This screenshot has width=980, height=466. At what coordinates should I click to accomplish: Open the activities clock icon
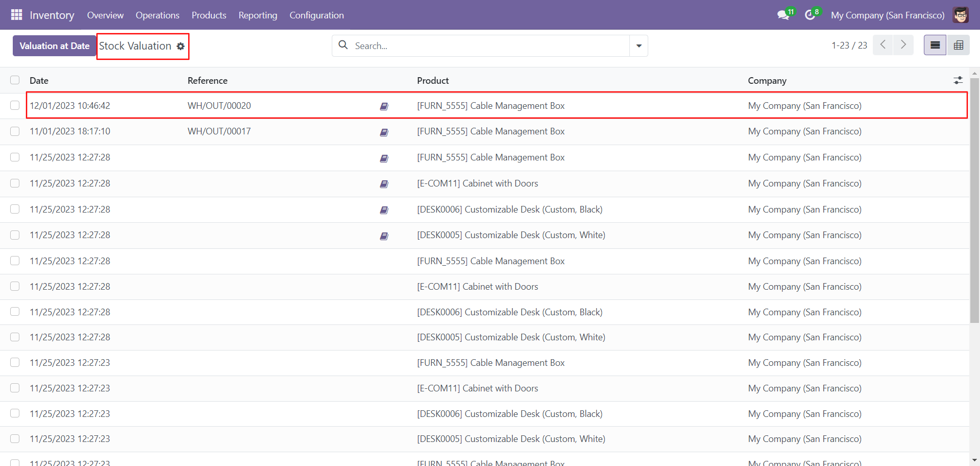(810, 15)
